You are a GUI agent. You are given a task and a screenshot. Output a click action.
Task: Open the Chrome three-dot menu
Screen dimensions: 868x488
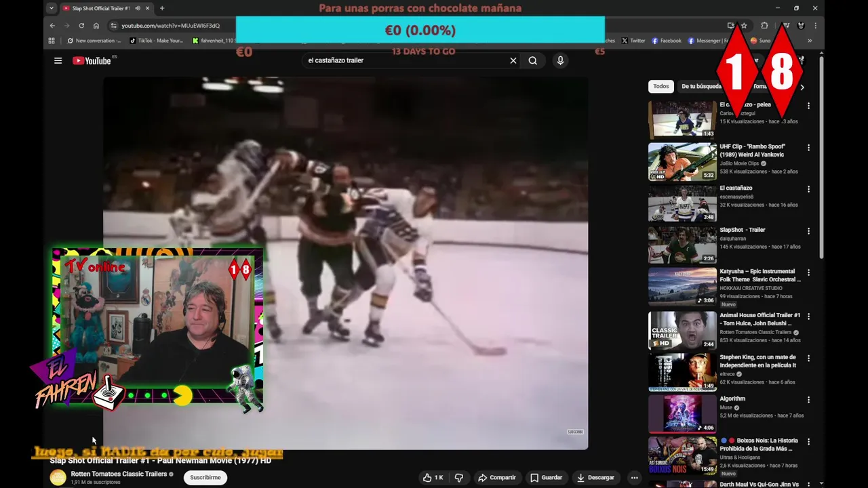(x=816, y=26)
